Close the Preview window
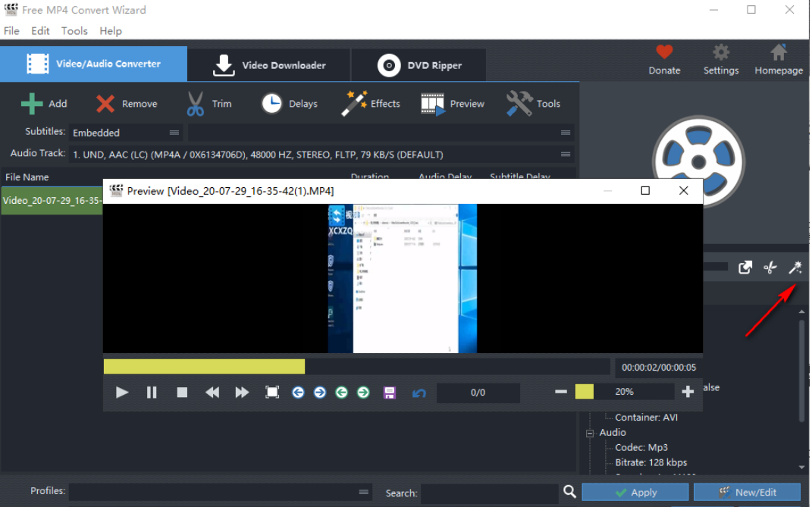 684,190
